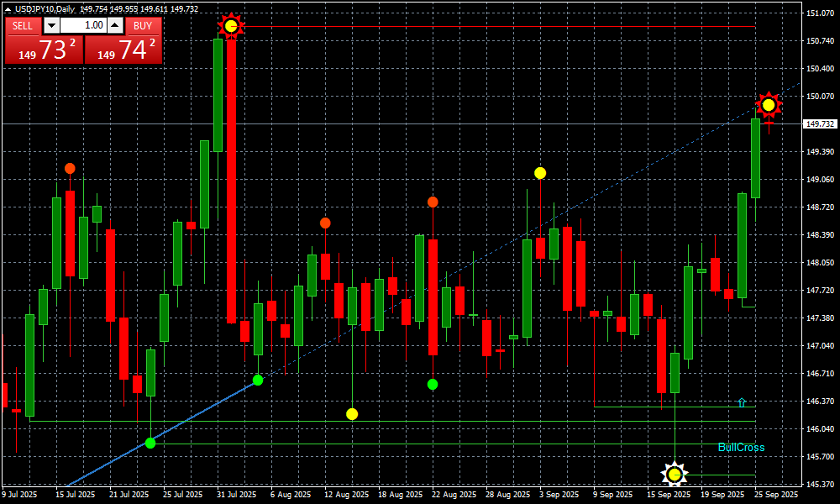Click the current price label 149.732
Viewport: 840px width, 504px height.
(820, 123)
